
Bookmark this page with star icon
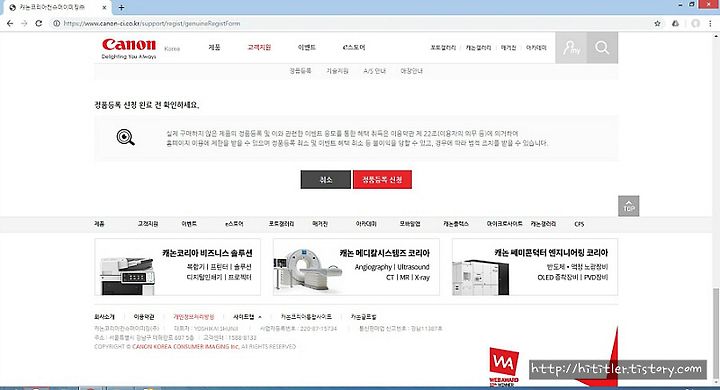click(657, 23)
